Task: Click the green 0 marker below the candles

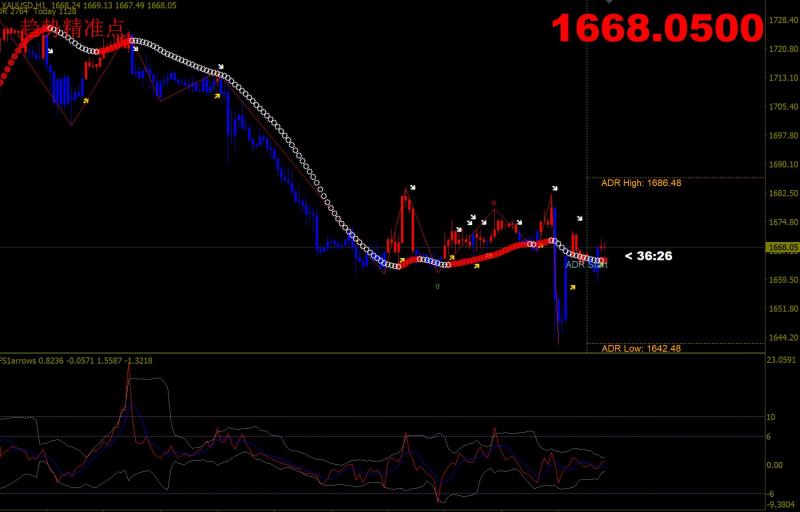Action: coord(436,287)
